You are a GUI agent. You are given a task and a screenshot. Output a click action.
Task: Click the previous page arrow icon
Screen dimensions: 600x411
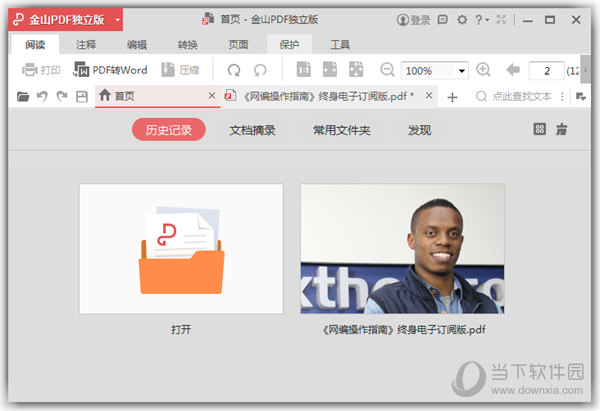coord(513,70)
